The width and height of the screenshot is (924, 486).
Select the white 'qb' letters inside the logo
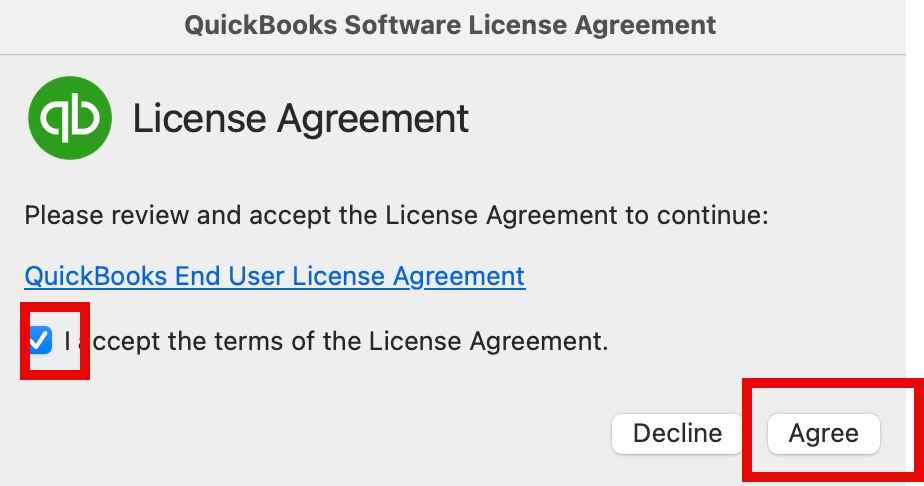70,119
